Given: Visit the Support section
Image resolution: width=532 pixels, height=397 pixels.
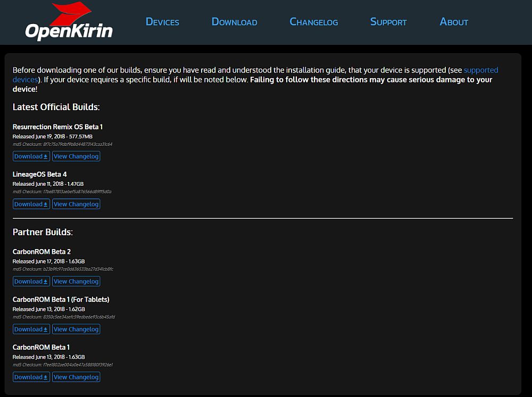Looking at the screenshot, I should click(x=388, y=22).
